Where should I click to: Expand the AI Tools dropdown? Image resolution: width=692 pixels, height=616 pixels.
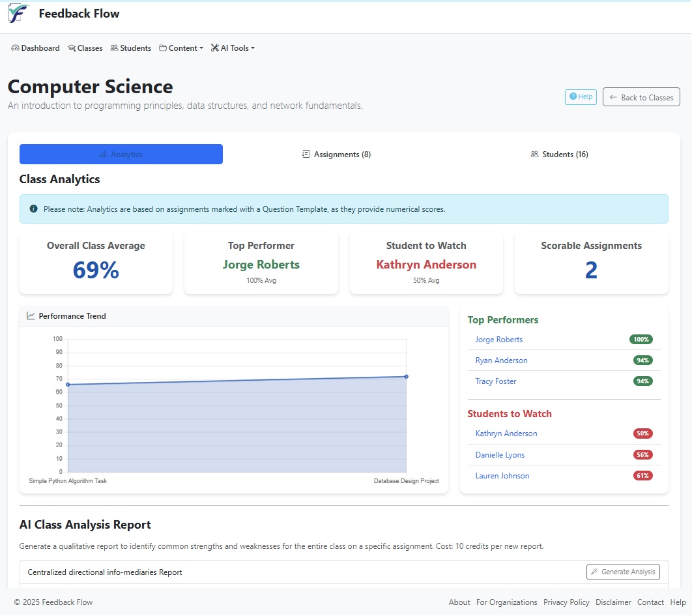[233, 48]
